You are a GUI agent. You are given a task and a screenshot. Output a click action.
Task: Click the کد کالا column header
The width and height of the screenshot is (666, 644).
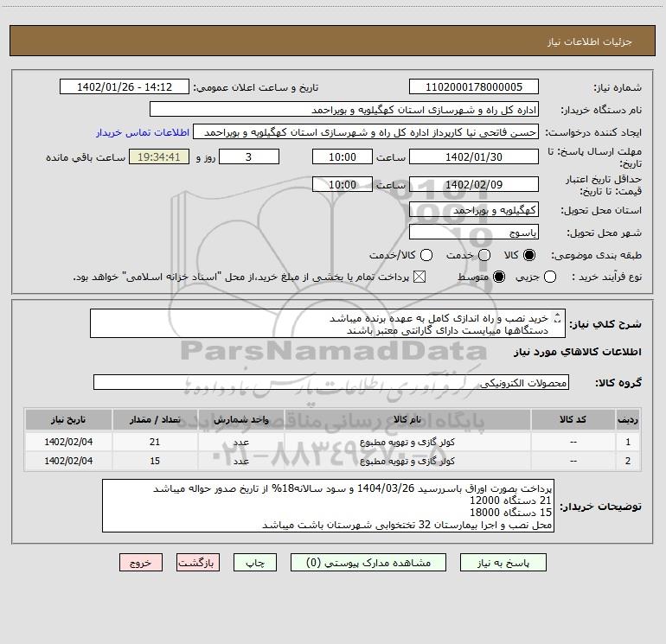pos(573,419)
